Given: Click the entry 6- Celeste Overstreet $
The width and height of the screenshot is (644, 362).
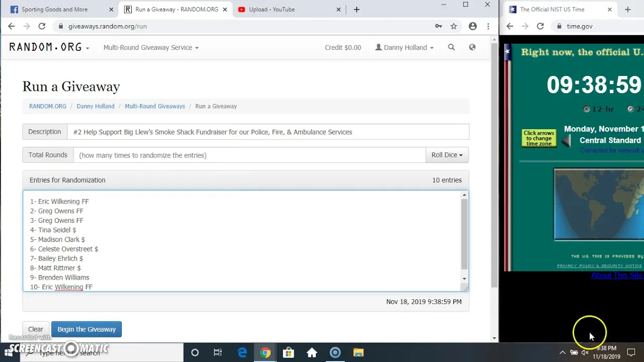Looking at the screenshot, I should [x=64, y=249].
